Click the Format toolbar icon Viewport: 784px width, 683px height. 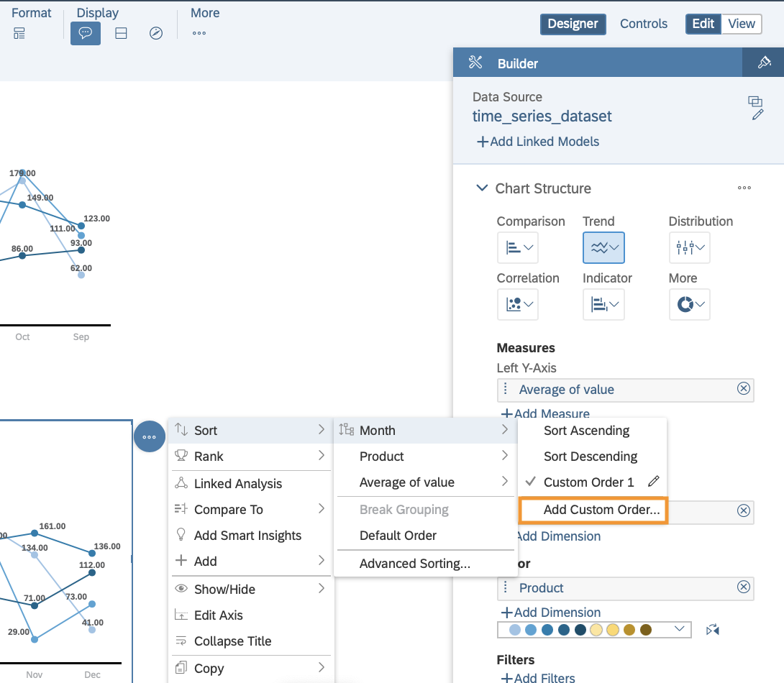click(19, 33)
